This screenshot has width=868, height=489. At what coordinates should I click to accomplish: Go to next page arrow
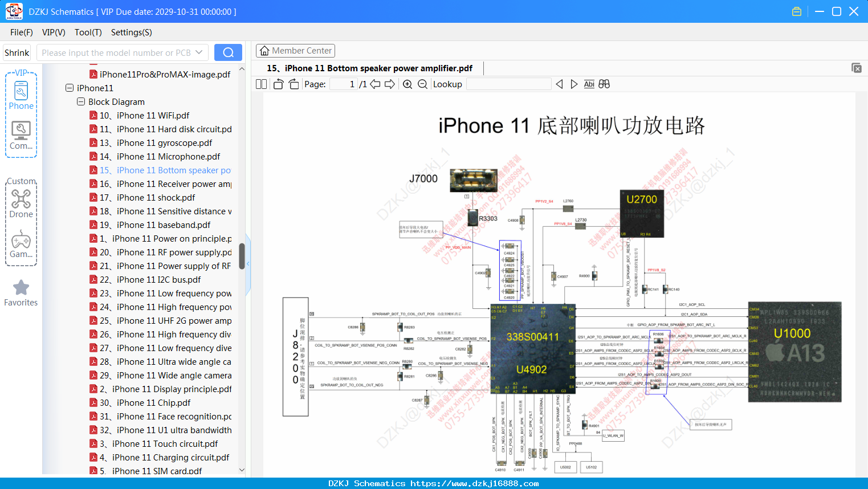tap(390, 84)
